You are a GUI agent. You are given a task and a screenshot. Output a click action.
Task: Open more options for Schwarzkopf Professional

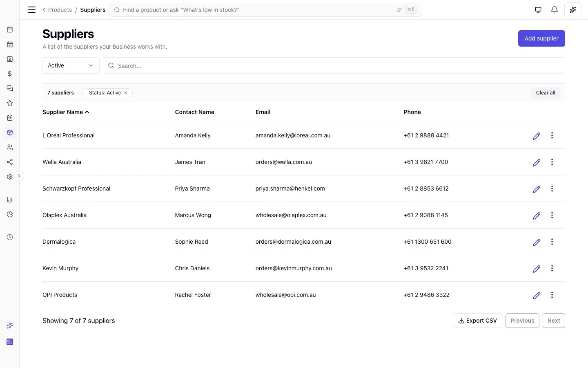coord(552,188)
